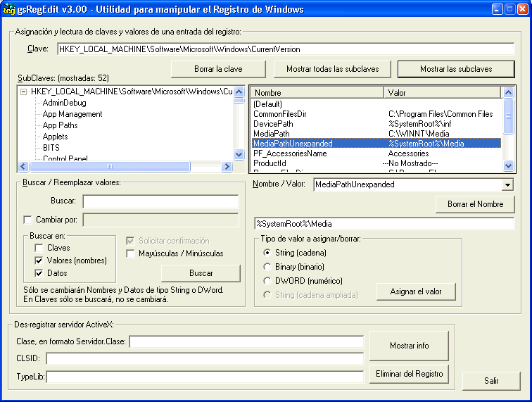This screenshot has height=402, width=532.
Task: Click the TypeLib input field
Action: click(205, 377)
